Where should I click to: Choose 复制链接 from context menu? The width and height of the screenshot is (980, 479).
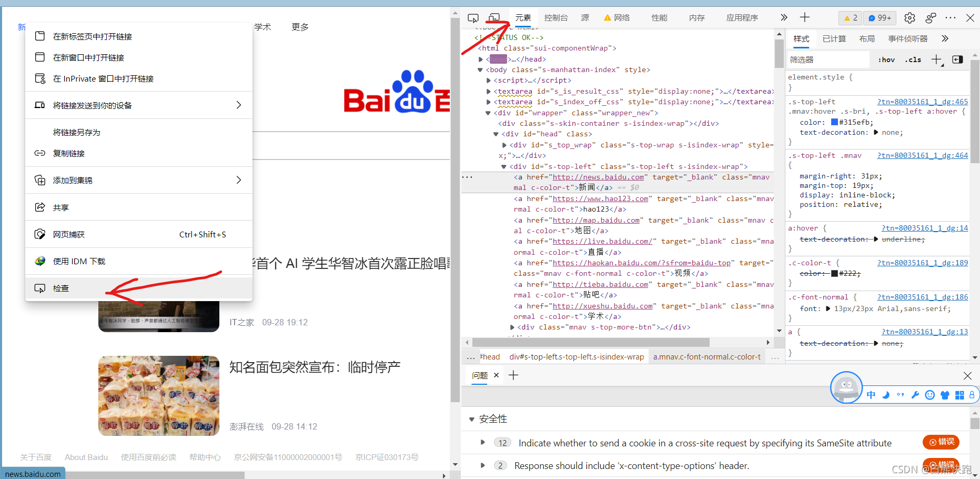click(139, 153)
